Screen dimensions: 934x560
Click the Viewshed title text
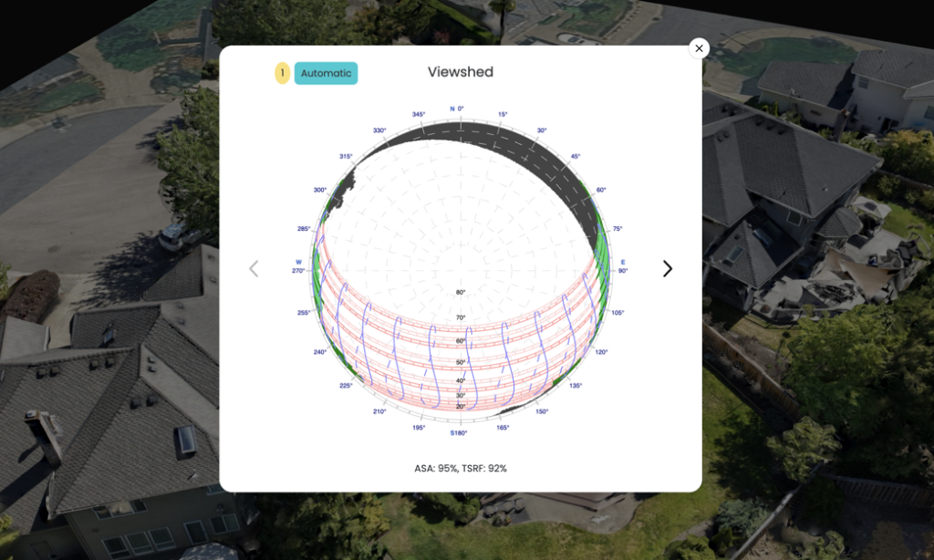click(x=461, y=72)
